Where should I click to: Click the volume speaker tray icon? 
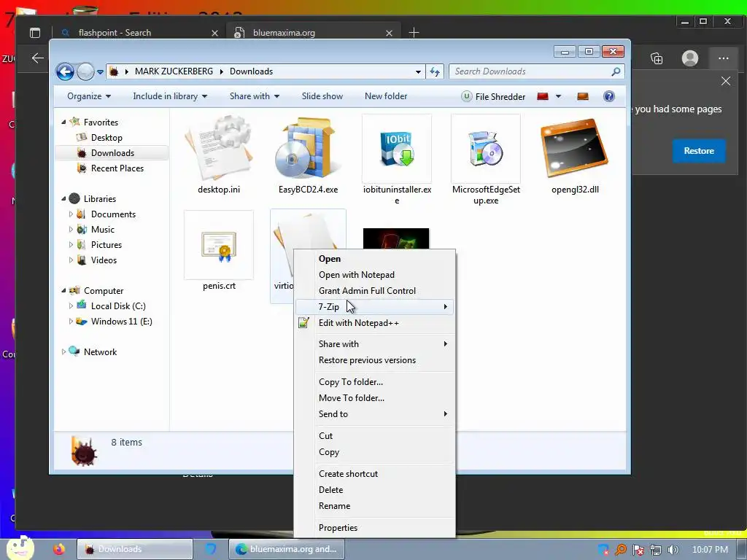tap(673, 550)
